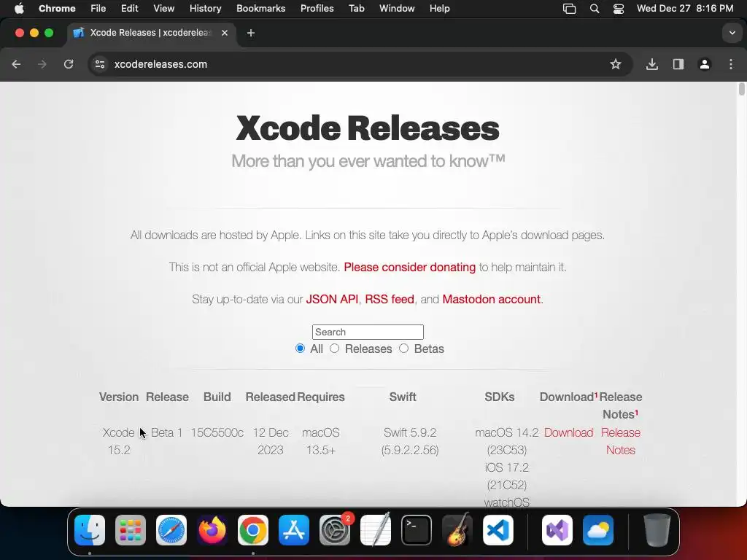Open the View menu

pos(164,9)
